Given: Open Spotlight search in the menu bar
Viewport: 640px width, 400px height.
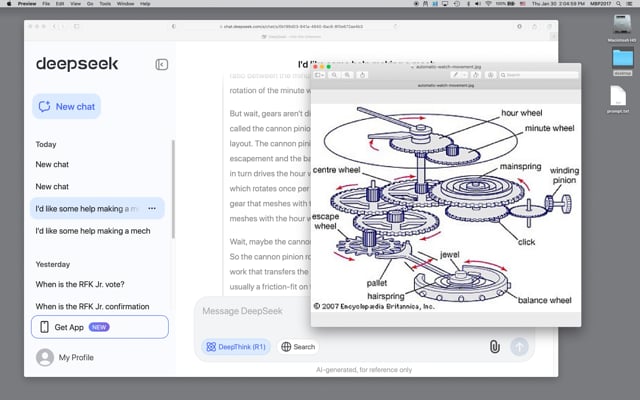Looking at the screenshot, I should (x=619, y=4).
